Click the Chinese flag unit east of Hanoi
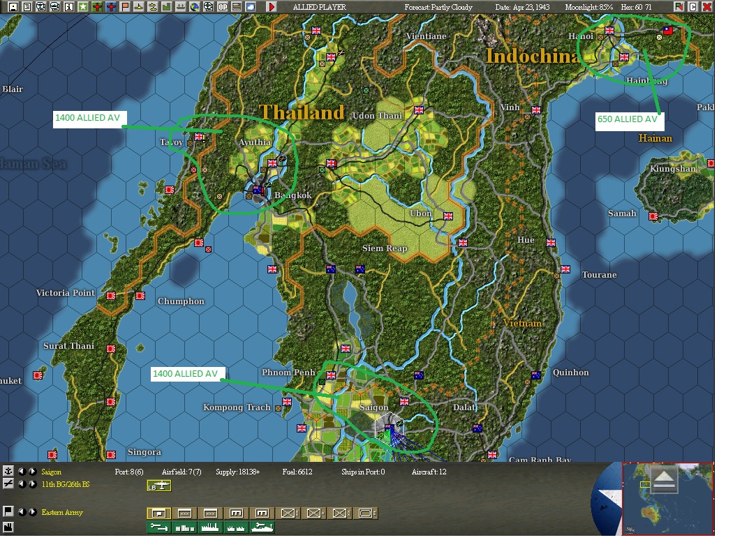This screenshot has height=540, width=756. [x=668, y=30]
